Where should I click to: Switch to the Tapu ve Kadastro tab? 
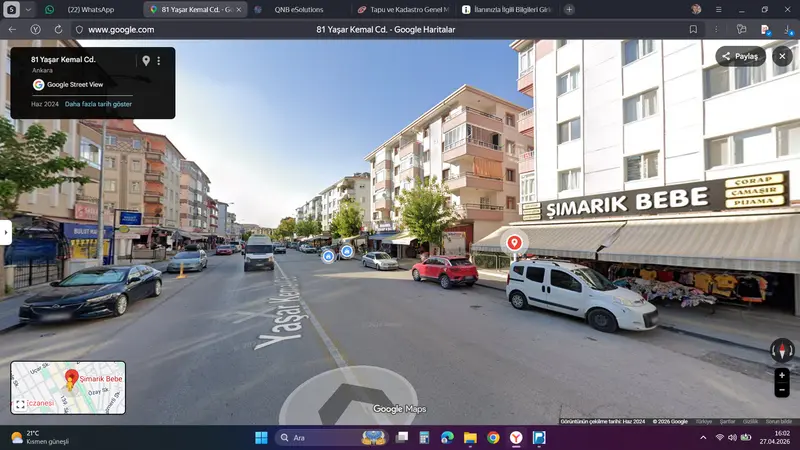coord(403,9)
